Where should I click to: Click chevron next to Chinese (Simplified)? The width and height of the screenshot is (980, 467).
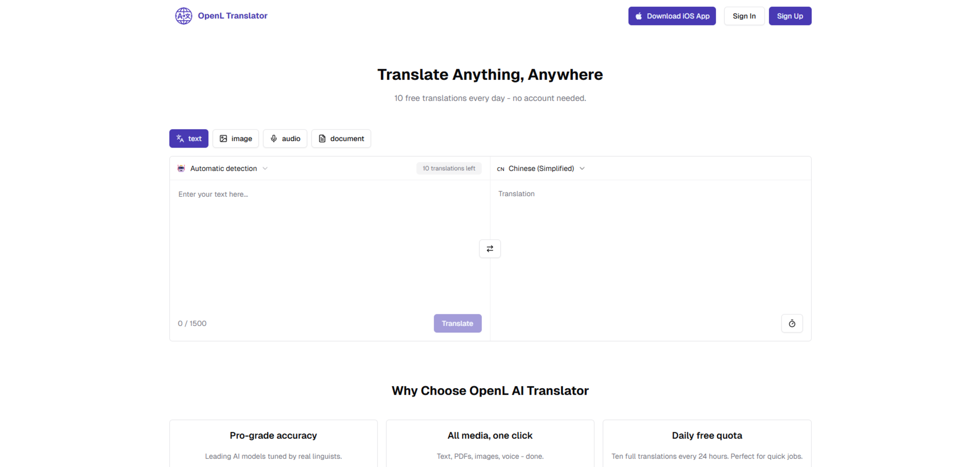pyautogui.click(x=582, y=168)
